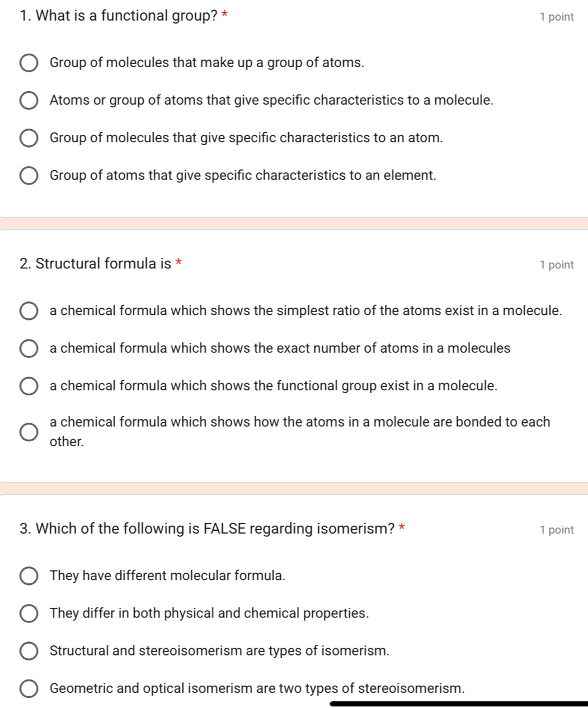Click the '1 point' label for question 1
This screenshot has height=708, width=588.
(557, 17)
